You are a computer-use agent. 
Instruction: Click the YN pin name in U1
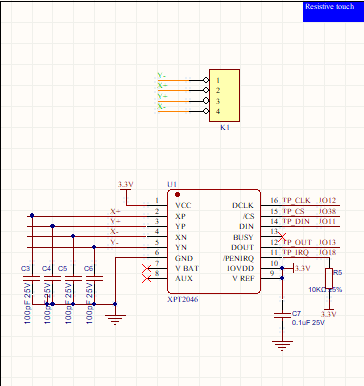click(x=181, y=248)
